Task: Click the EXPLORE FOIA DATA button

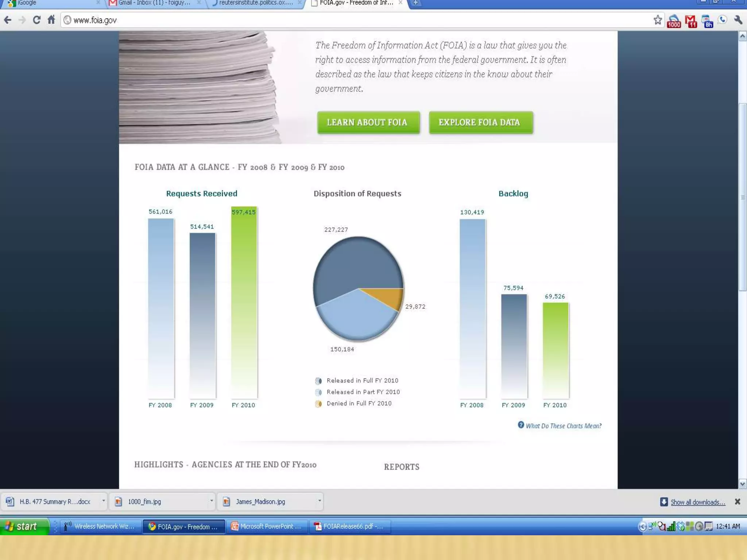Action: (x=480, y=122)
